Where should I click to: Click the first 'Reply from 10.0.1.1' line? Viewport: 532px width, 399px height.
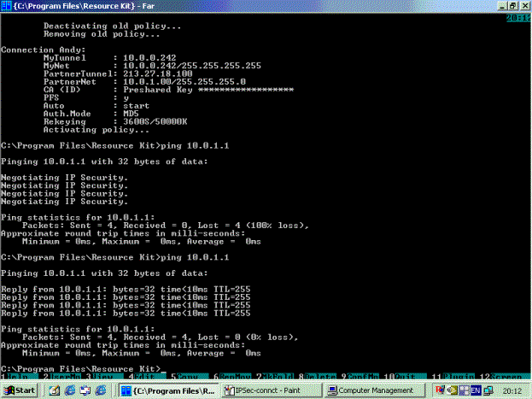pos(126,290)
